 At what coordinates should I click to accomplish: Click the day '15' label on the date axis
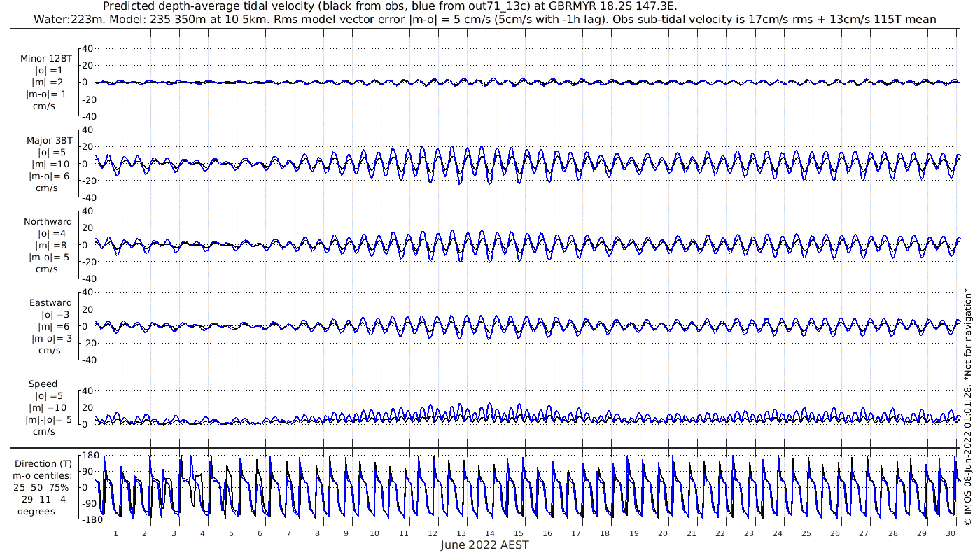click(519, 533)
